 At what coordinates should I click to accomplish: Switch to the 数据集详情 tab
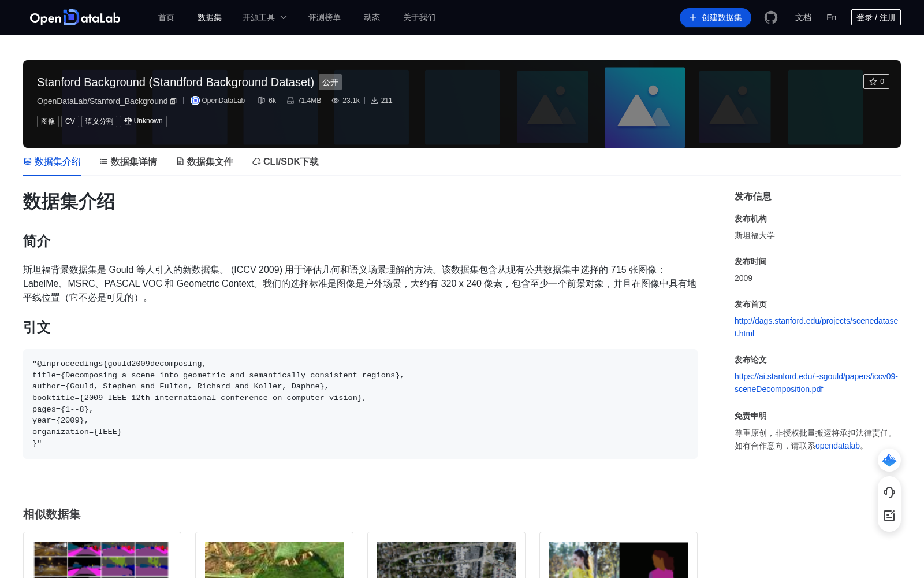click(128, 162)
